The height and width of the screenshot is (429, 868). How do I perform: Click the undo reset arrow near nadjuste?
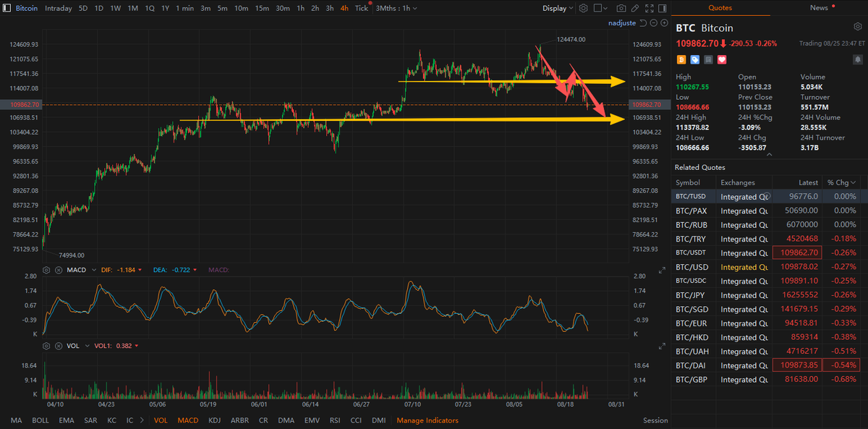click(x=643, y=22)
